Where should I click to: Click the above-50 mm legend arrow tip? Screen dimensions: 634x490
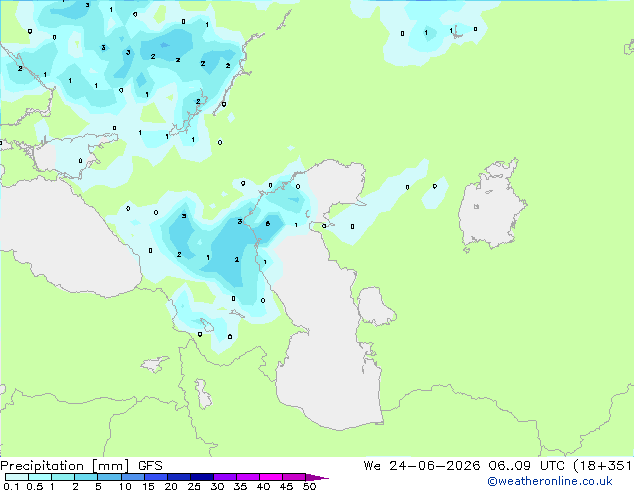tap(317, 477)
